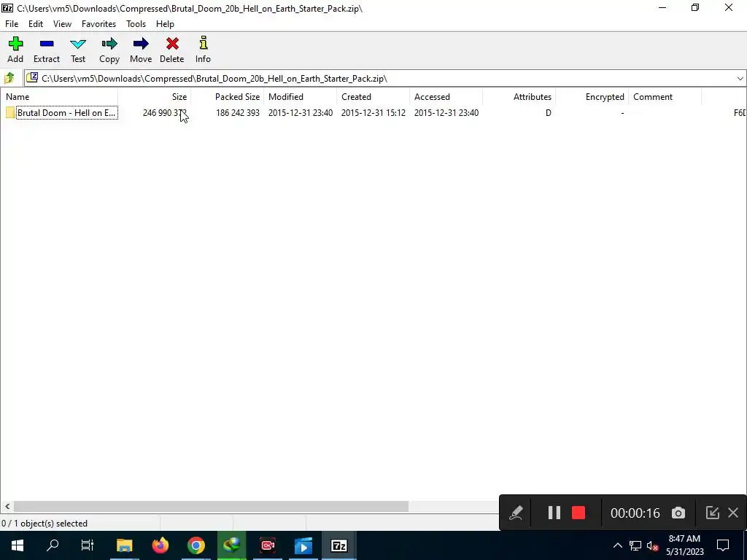Open the video player taskbar icon
The height and width of the screenshot is (560, 747).
pos(303,545)
